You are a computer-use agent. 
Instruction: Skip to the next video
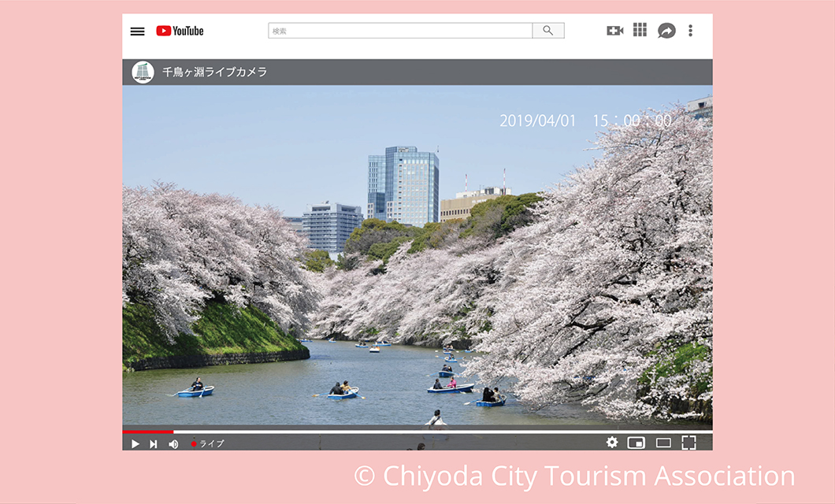154,443
